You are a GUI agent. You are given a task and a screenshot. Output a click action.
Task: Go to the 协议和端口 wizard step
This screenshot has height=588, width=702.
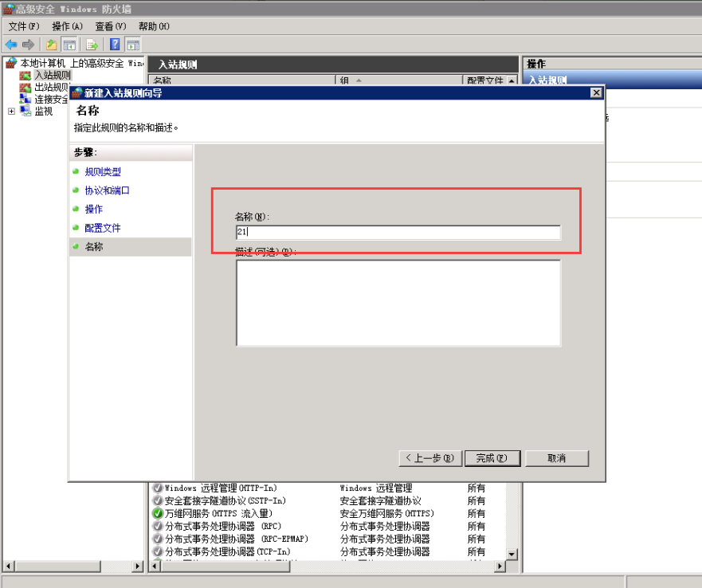click(x=107, y=190)
